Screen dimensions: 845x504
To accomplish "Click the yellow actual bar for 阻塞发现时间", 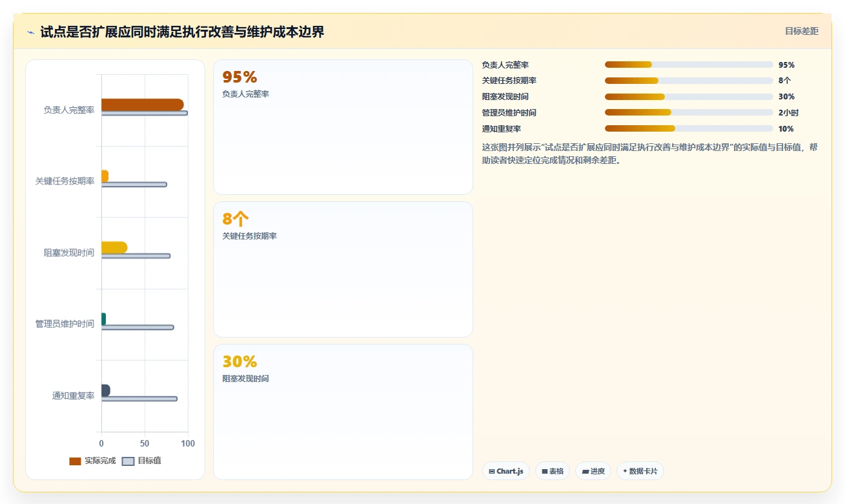I will click(x=114, y=247).
